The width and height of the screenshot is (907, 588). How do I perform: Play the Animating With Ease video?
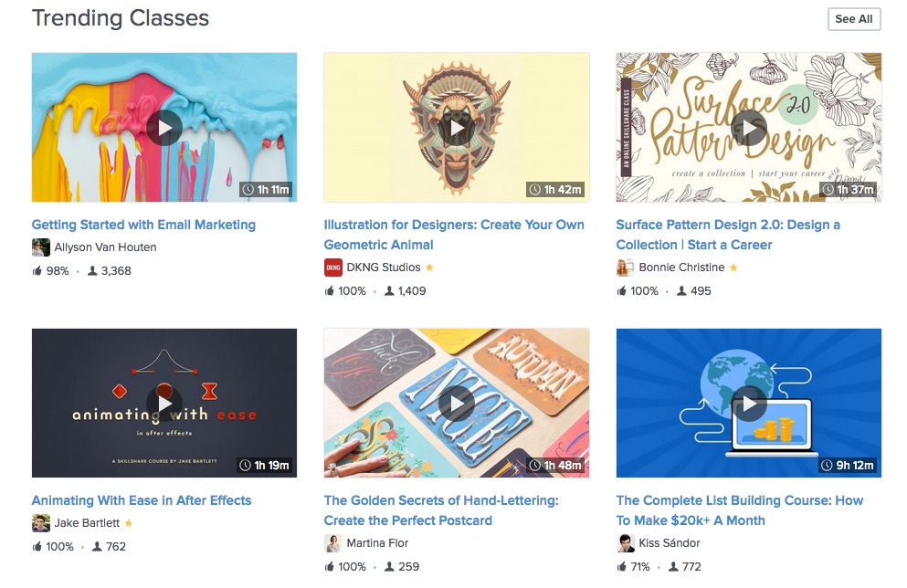pos(164,404)
